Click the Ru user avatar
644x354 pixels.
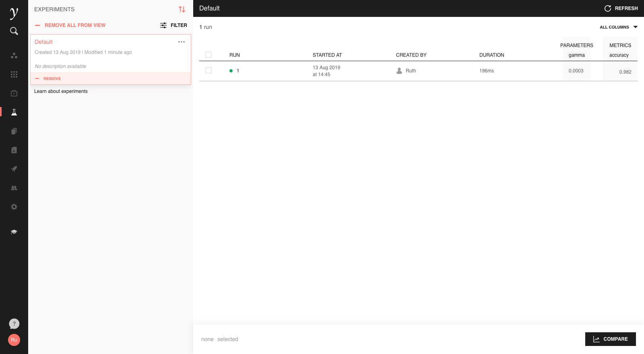coord(14,340)
